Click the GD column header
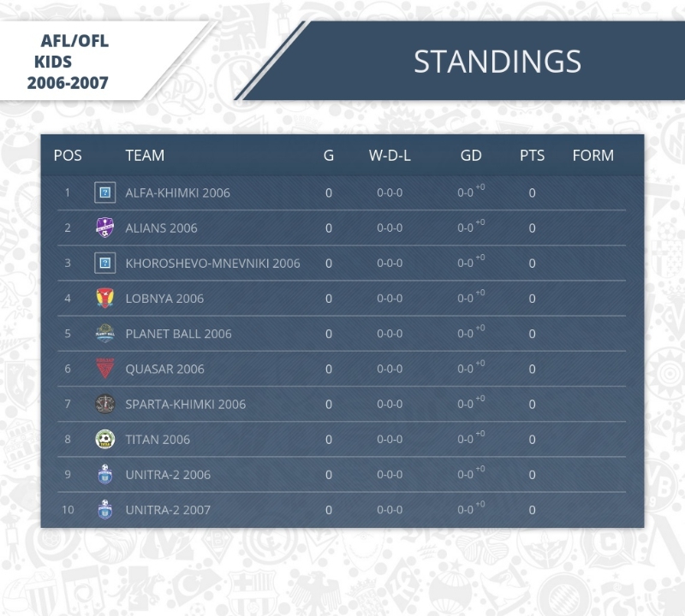Image resolution: width=685 pixels, height=616 pixels. (471, 156)
